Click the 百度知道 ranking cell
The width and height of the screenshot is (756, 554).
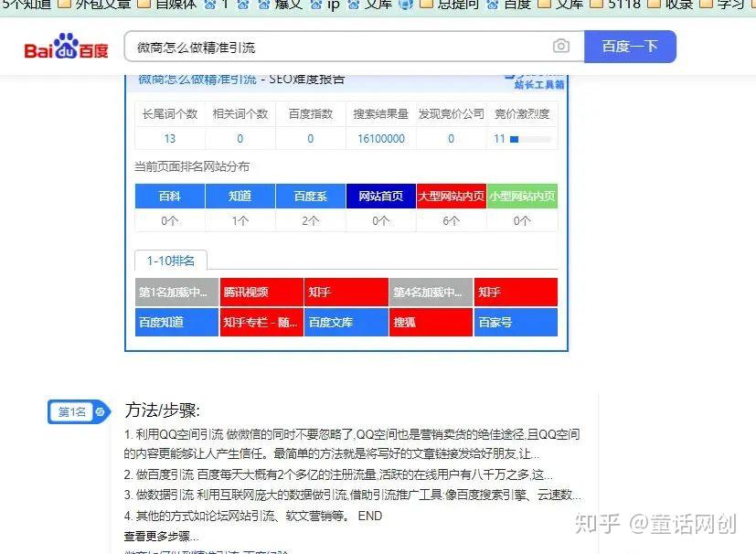(176, 322)
